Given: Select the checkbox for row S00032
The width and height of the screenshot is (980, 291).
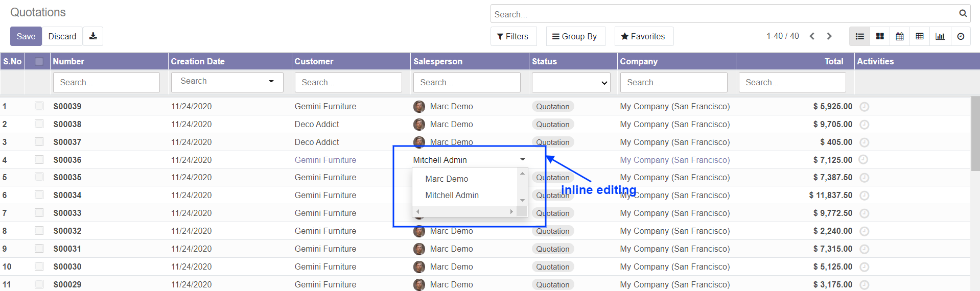Looking at the screenshot, I should (39, 231).
